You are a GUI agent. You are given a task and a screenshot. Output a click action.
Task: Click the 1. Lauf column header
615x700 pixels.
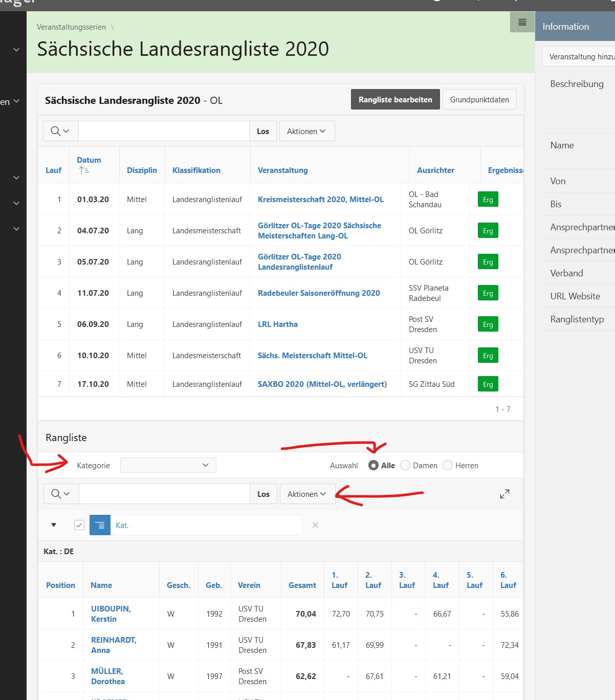click(339, 580)
